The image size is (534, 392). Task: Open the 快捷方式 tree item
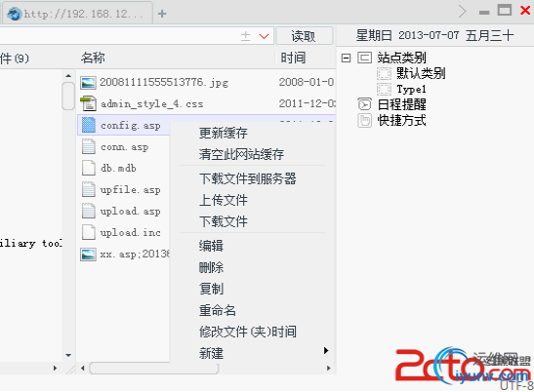pos(401,121)
